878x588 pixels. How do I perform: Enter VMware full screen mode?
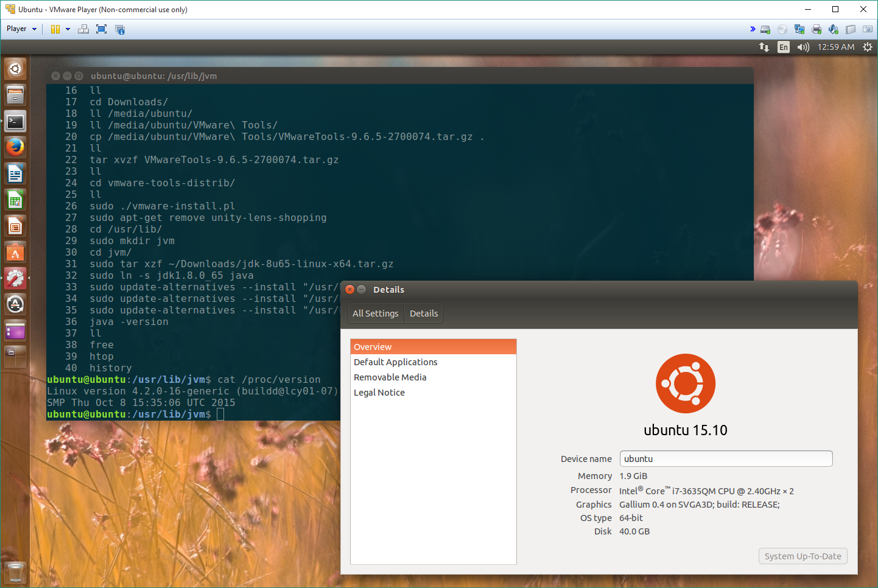102,29
